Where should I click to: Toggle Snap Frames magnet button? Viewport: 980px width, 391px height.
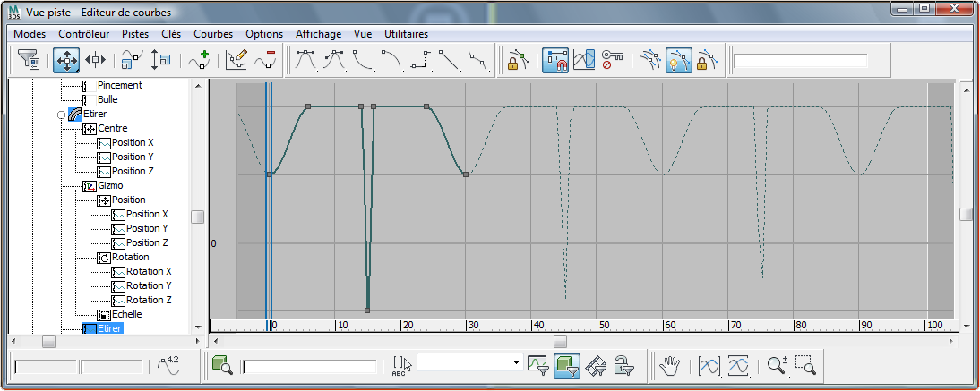pyautogui.click(x=555, y=60)
